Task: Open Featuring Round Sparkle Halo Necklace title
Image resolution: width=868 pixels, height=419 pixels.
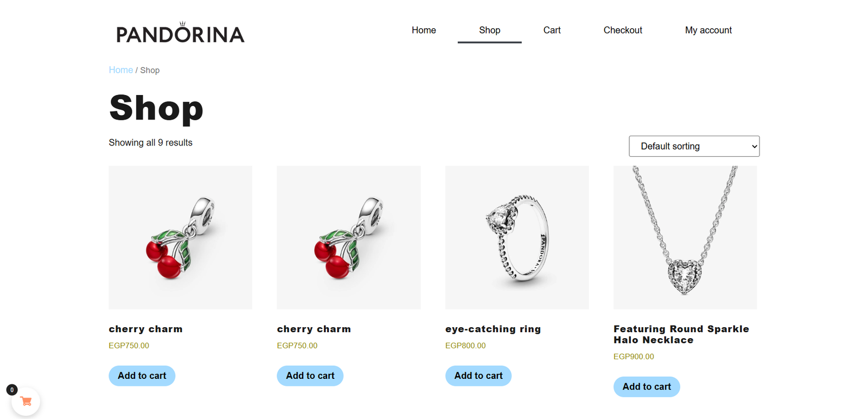Action: tap(681, 334)
